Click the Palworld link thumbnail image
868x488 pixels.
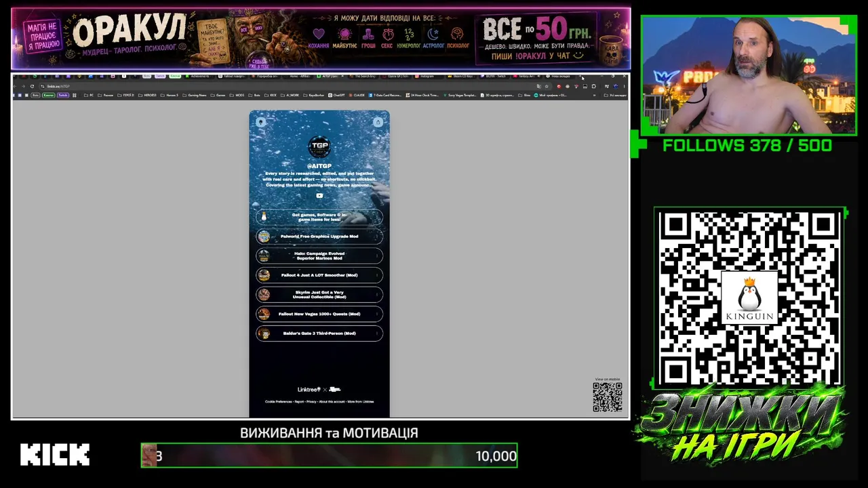(x=264, y=237)
